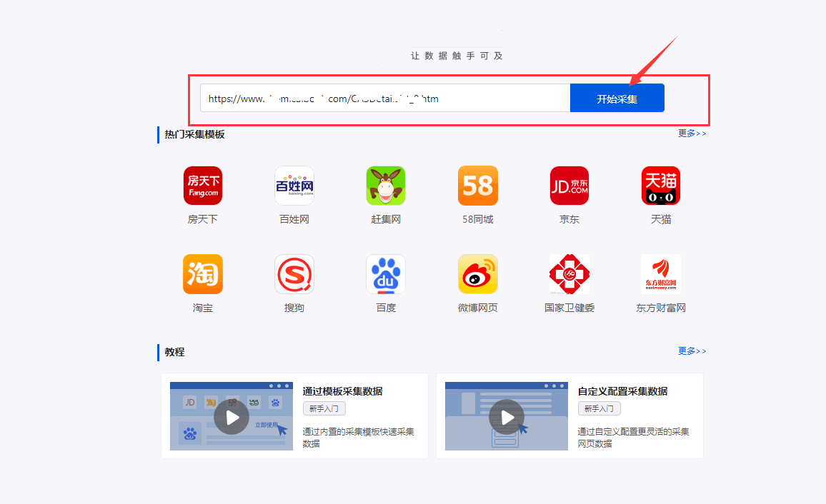Screen dimensions: 826x504
Task: Click the 淘宝 text label
Action: (203, 308)
